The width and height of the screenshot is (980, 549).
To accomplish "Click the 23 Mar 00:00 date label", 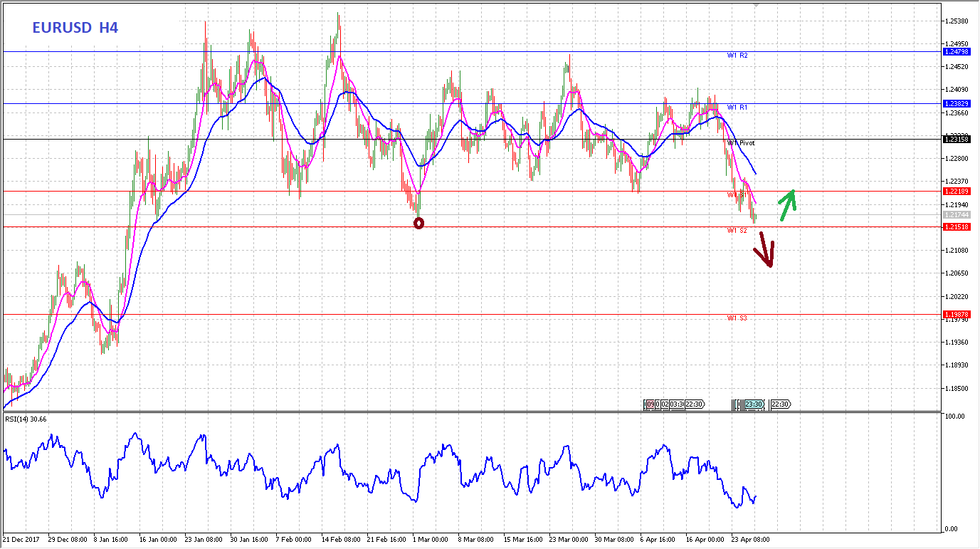I will [x=569, y=540].
